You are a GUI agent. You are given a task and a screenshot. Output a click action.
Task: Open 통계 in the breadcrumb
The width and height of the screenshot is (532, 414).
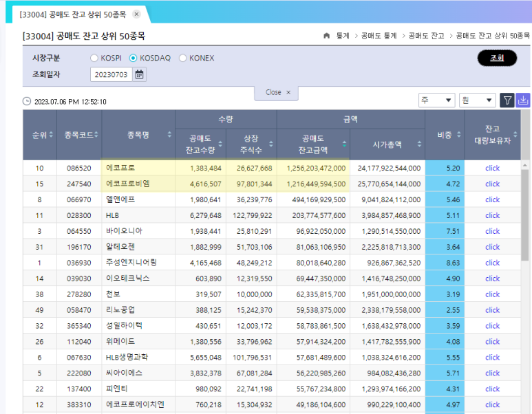[343, 36]
